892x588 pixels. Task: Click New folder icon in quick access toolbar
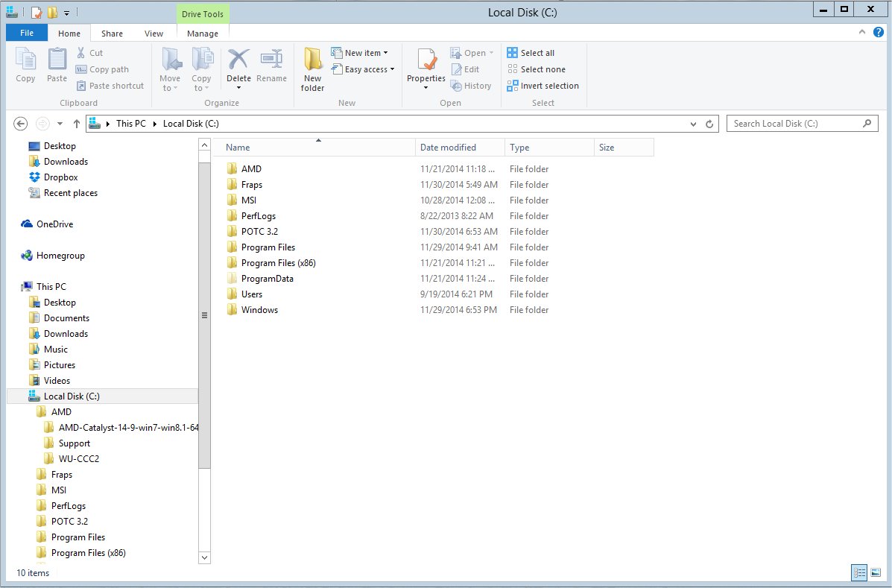tap(52, 12)
